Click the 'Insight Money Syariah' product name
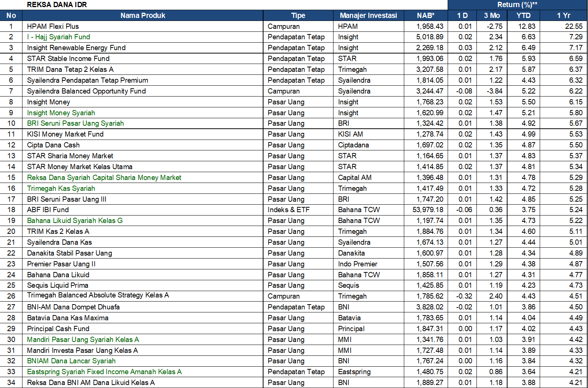This screenshot has height=388, width=588. tap(61, 113)
